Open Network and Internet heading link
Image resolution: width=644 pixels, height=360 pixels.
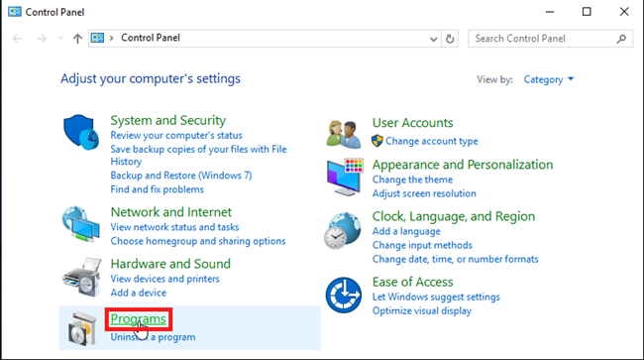tap(170, 212)
